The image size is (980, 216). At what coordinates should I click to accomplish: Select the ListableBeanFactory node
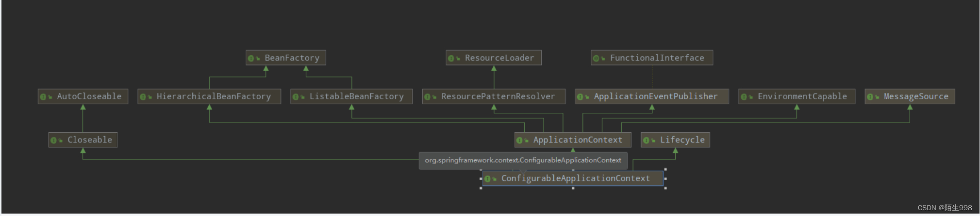(351, 96)
